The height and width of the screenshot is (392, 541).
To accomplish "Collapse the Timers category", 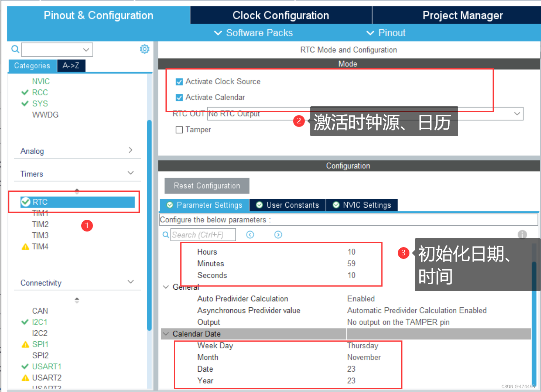I will coord(131,173).
